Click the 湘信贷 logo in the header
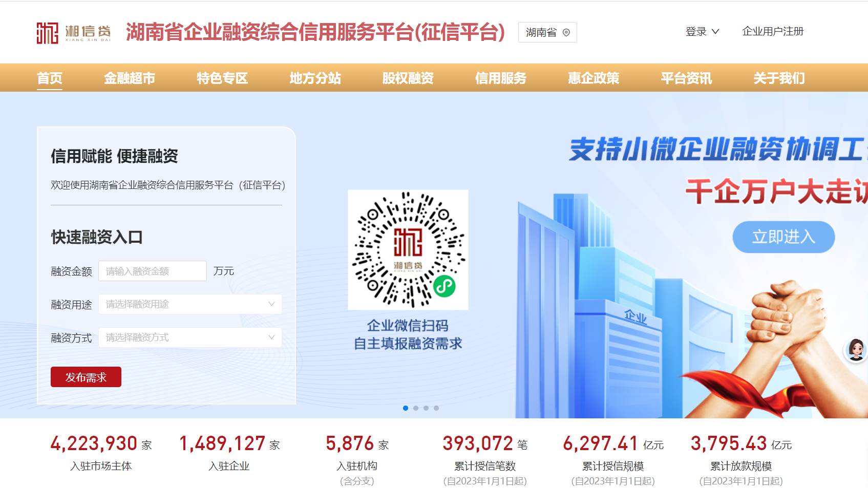 pos(73,33)
